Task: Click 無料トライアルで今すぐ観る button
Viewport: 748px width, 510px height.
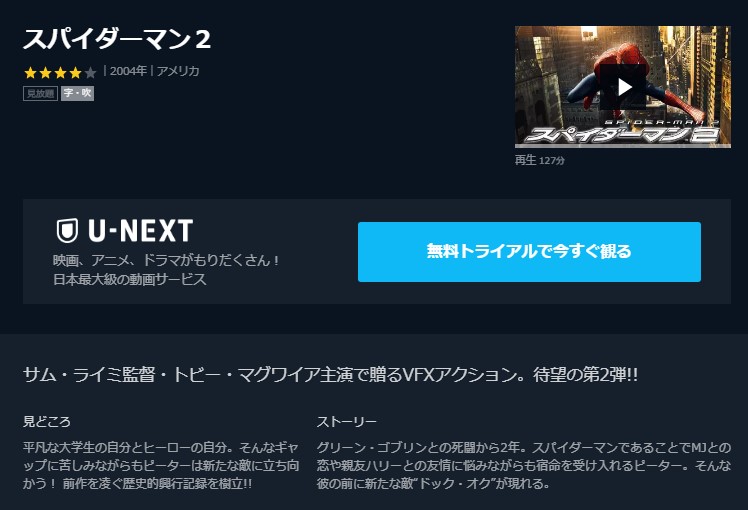Action: coord(529,251)
